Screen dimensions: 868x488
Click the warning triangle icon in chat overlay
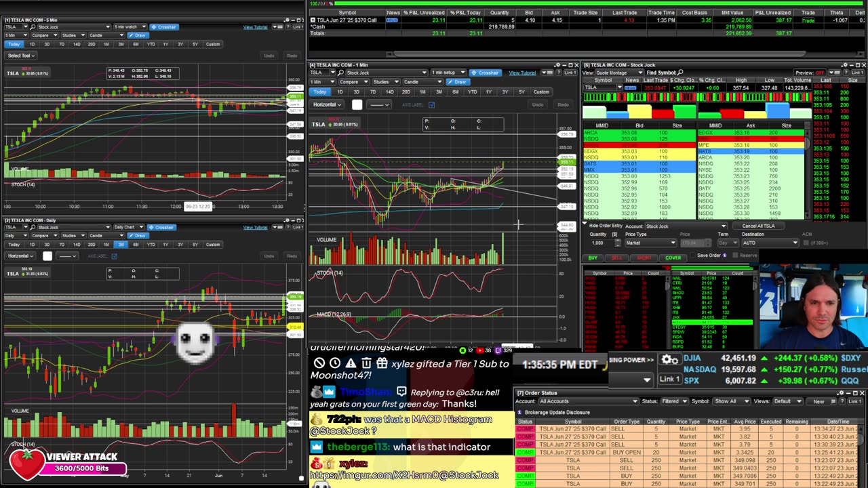coord(351,364)
